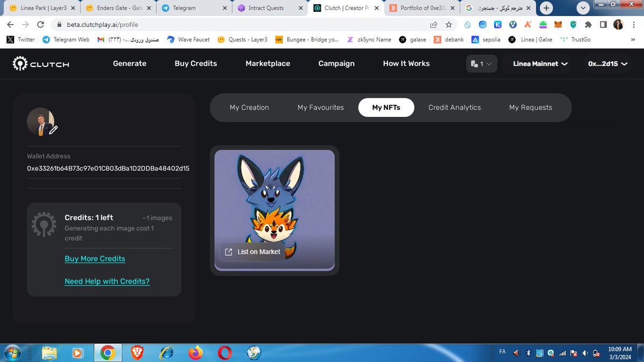Open the Campaign page
Image resolution: width=644 pixels, height=362 pixels.
click(x=336, y=63)
